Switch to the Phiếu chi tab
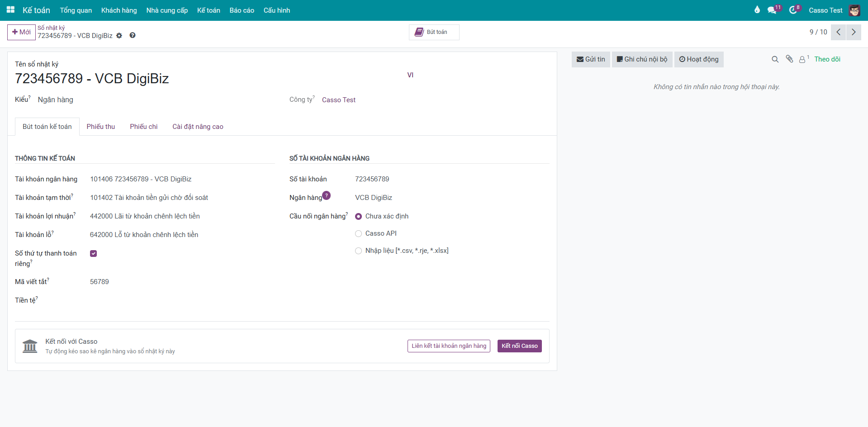This screenshot has width=868, height=427. click(x=144, y=127)
